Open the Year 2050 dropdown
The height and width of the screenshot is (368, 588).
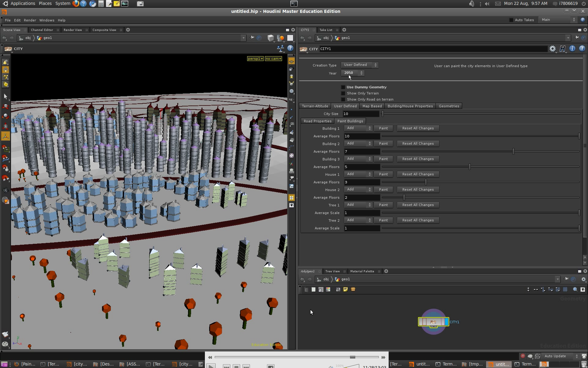(353, 73)
